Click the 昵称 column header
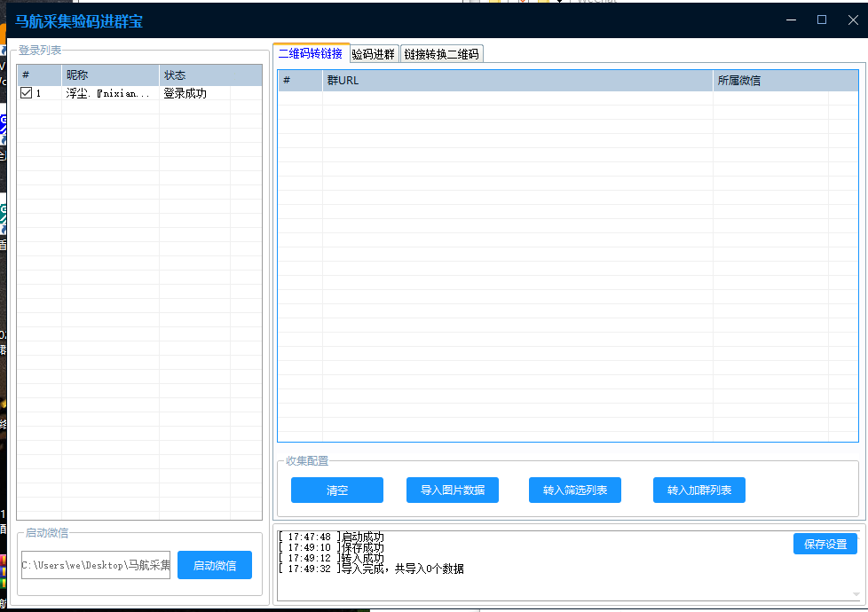The image size is (868, 612). tap(109, 75)
